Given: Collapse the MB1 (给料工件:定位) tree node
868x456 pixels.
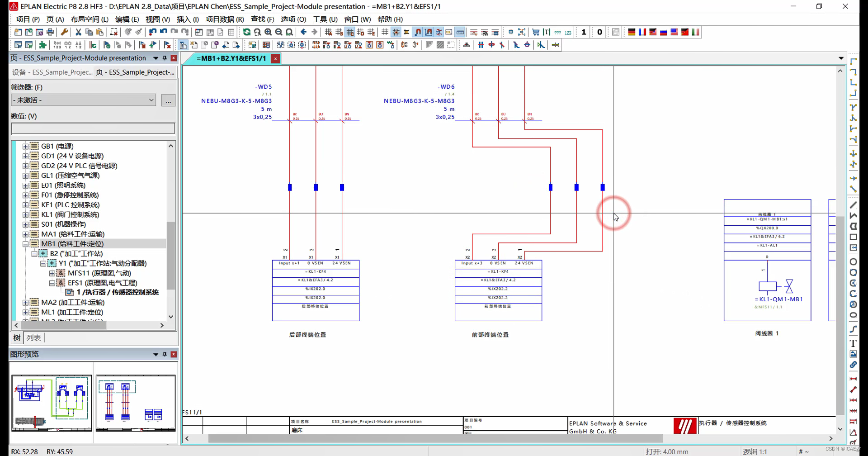Looking at the screenshot, I should (x=25, y=244).
